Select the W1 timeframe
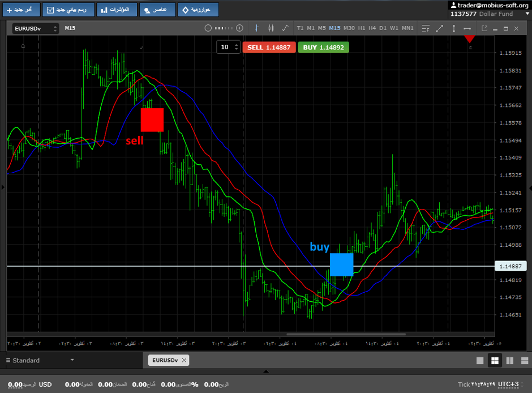The width and height of the screenshot is (532, 393). point(394,28)
